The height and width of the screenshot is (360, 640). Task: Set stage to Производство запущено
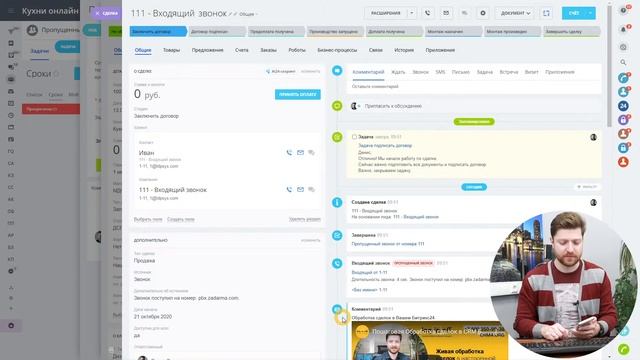336,31
